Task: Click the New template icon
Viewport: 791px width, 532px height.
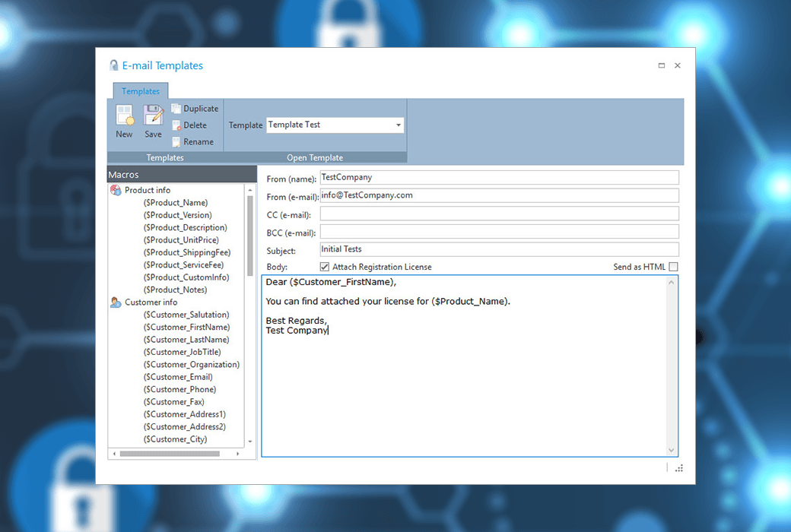Action: (124, 116)
